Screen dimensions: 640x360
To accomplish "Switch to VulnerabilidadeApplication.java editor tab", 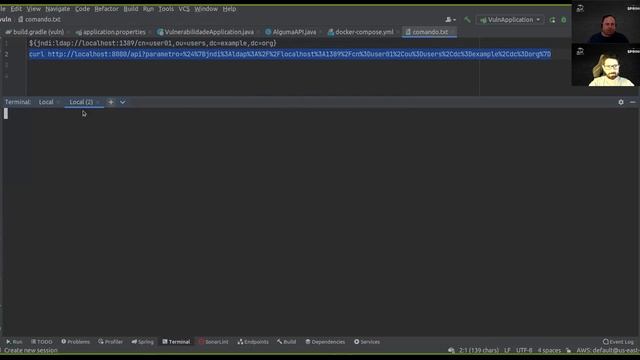I will [205, 32].
